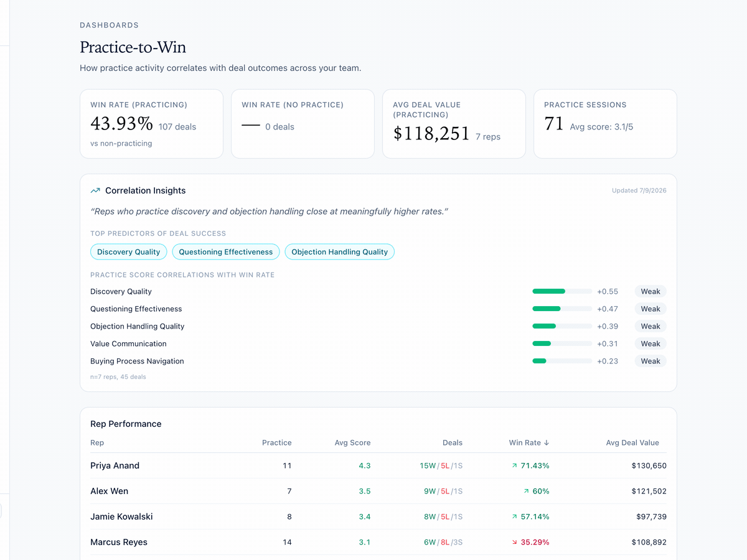Click the +0.39 correlation value
The height and width of the screenshot is (560, 747).
pos(608,326)
